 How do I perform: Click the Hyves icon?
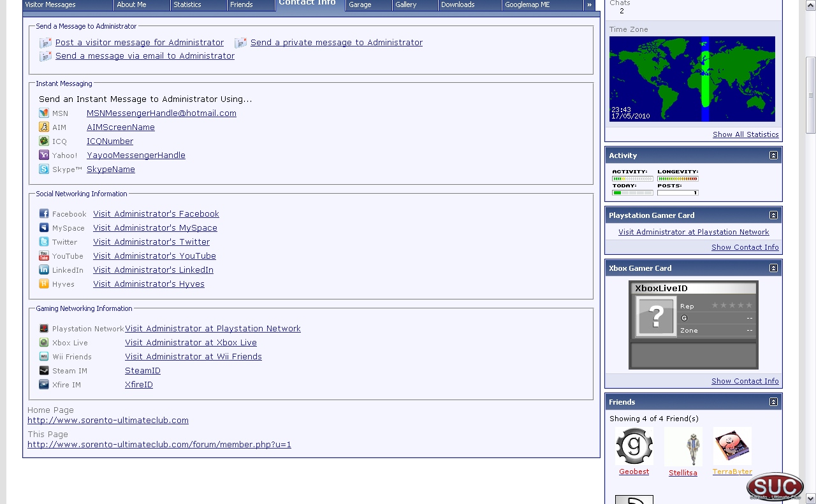pyautogui.click(x=44, y=284)
